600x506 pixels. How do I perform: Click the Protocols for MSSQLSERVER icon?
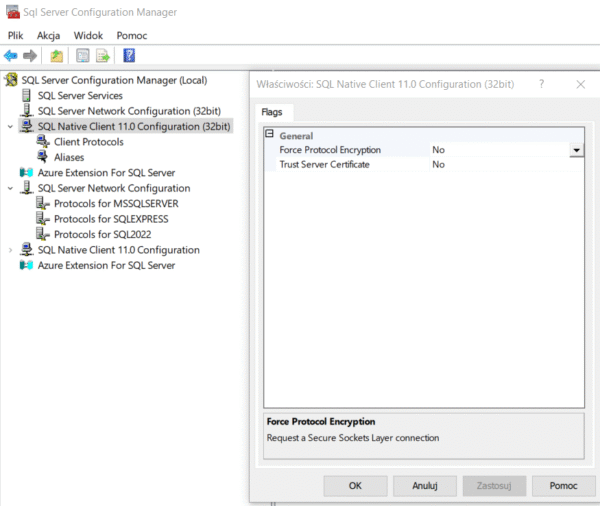click(43, 203)
